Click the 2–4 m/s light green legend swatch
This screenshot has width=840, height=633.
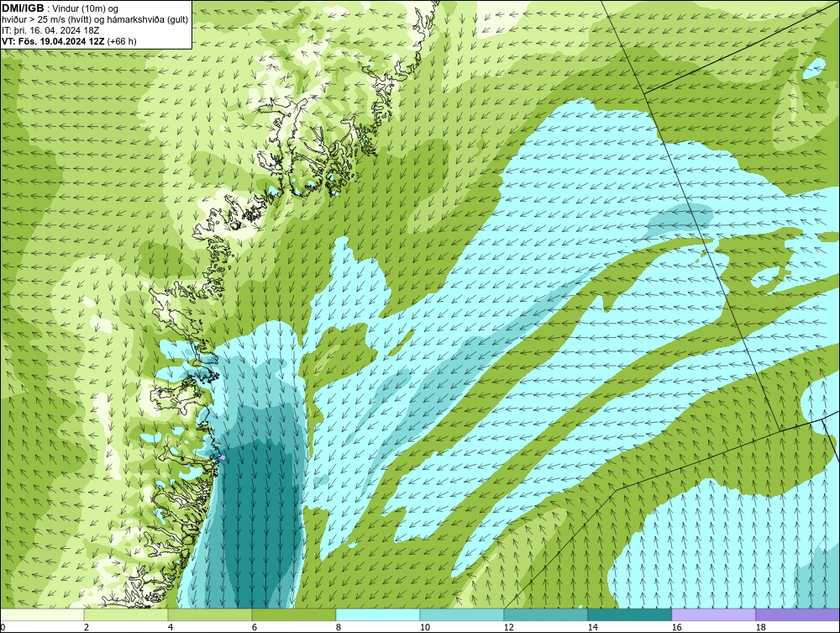(x=126, y=615)
